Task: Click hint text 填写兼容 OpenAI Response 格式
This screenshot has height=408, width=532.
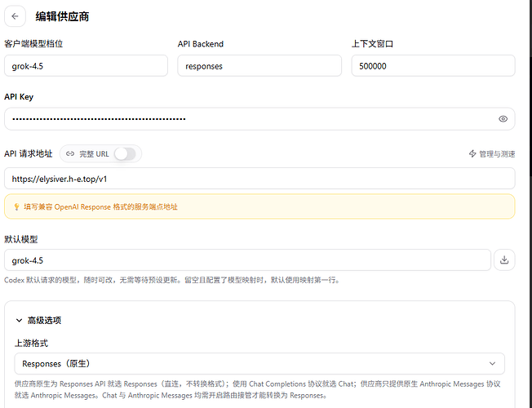Action: click(100, 206)
